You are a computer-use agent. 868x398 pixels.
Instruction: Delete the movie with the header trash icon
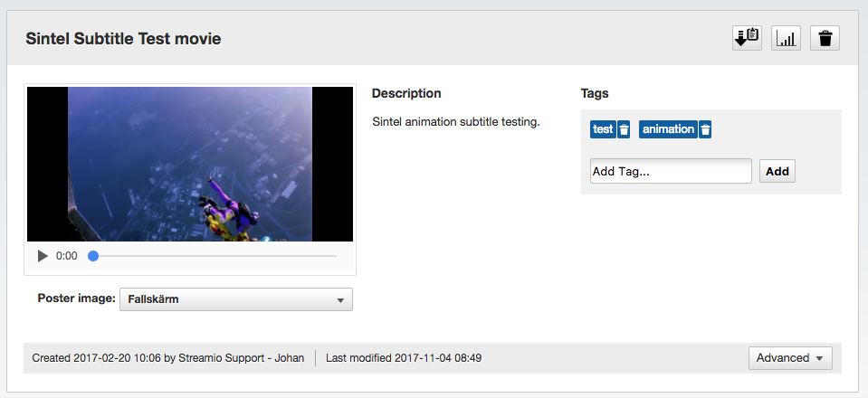pyautogui.click(x=825, y=38)
